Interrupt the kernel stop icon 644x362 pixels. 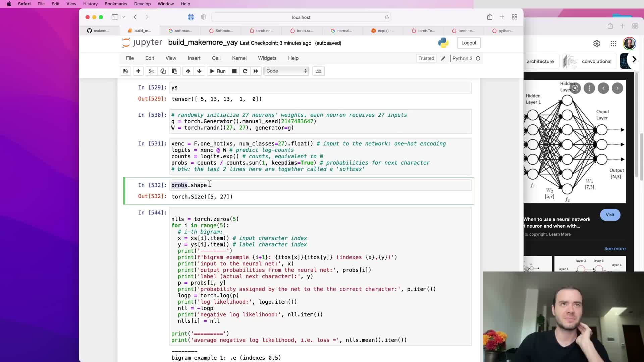point(234,71)
